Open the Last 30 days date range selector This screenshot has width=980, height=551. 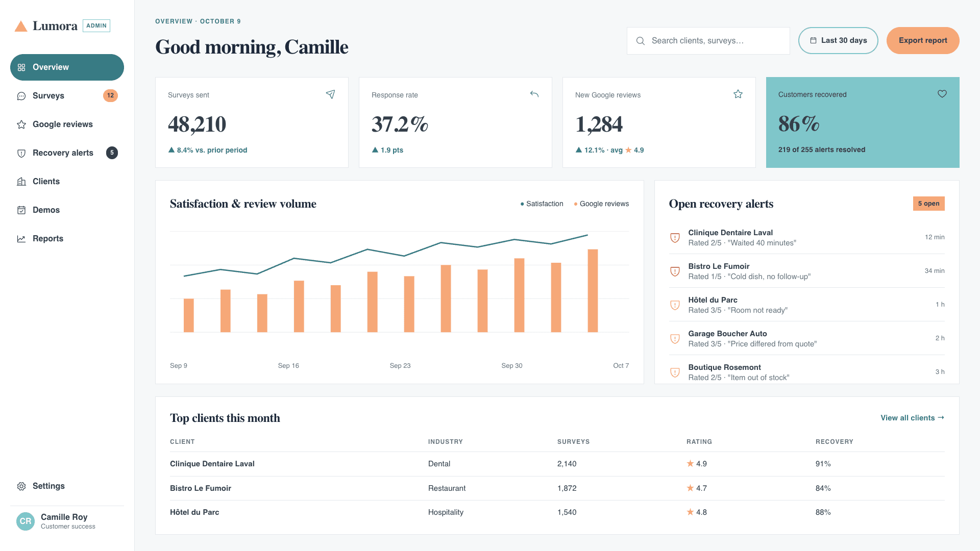click(838, 41)
